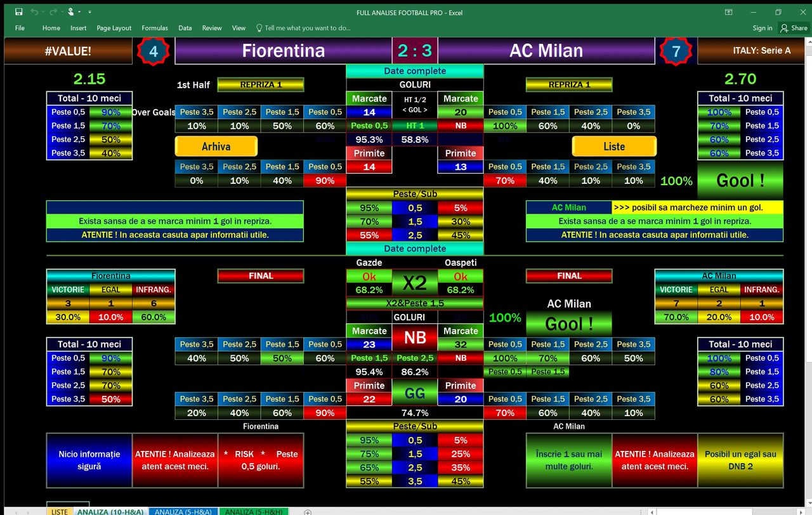Click the upper Date complete banner
812x515 pixels.
415,71
